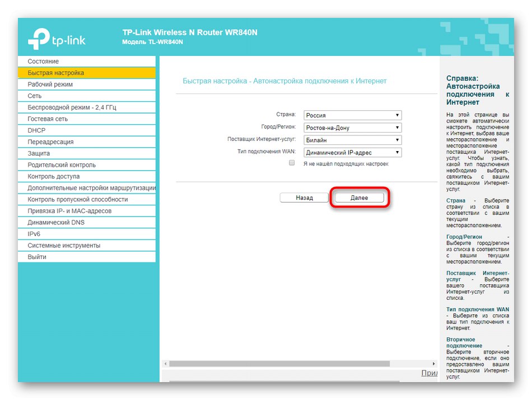
Task: Open Дополнительные настройки маршрутизации
Action: point(87,188)
